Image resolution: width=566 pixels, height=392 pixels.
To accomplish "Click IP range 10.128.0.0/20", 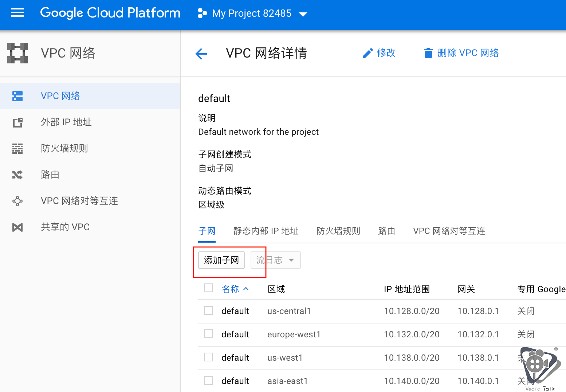I will (x=412, y=311).
